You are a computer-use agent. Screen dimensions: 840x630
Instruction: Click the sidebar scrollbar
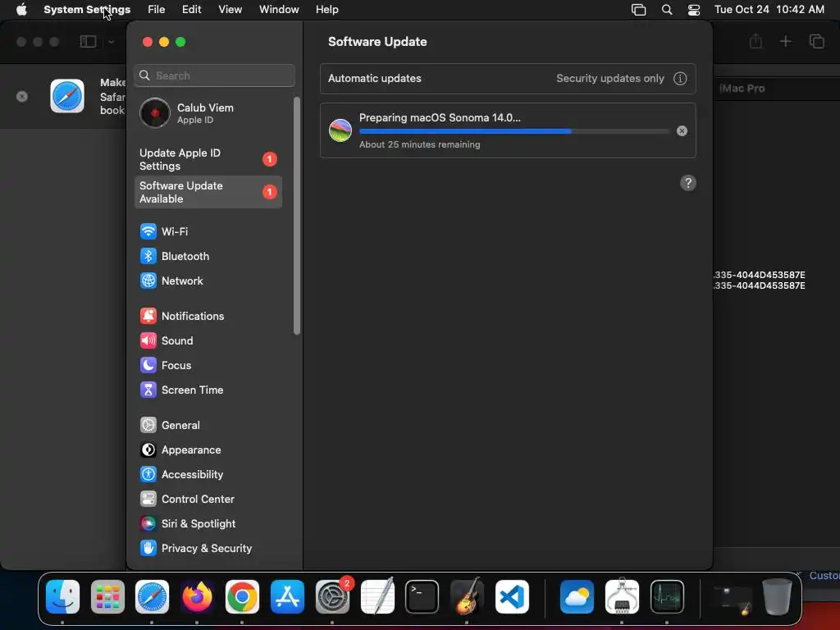tap(297, 216)
